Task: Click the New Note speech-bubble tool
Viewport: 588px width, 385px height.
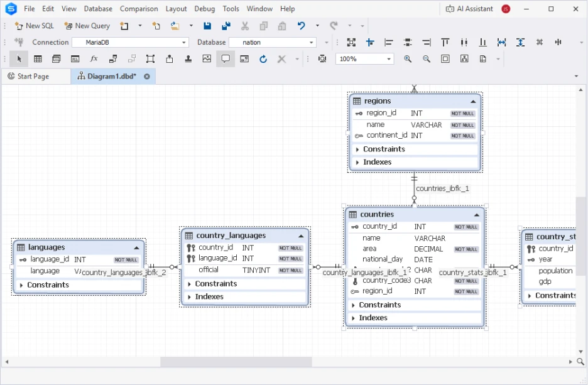Action: coord(226,59)
